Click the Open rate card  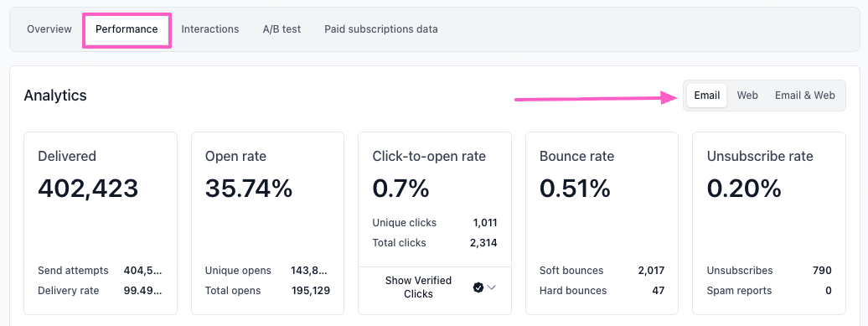pyautogui.click(x=268, y=223)
